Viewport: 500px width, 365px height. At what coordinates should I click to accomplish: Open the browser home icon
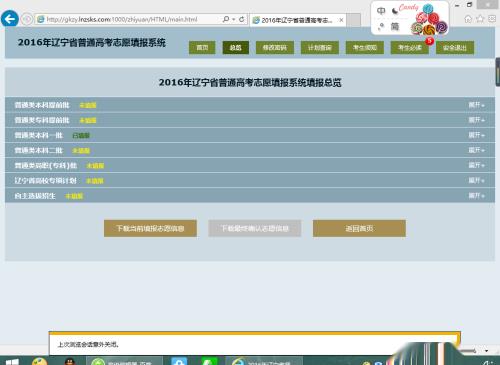(468, 19)
